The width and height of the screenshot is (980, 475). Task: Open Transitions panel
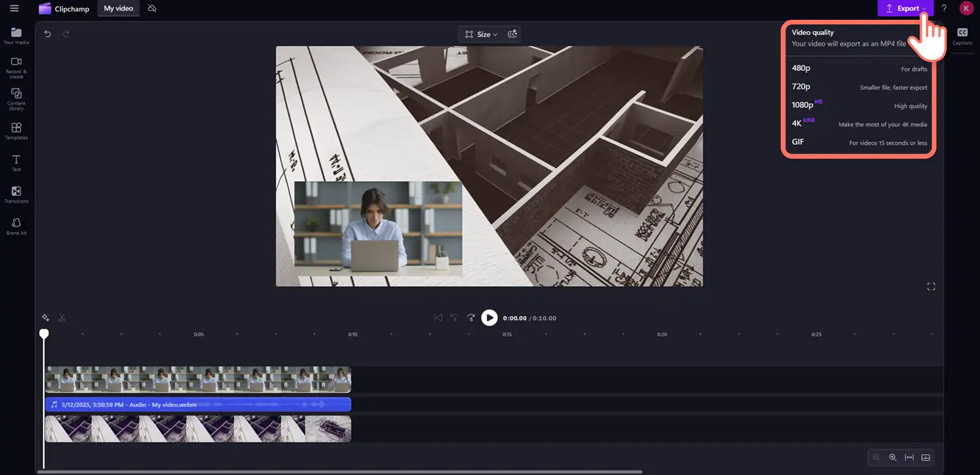click(x=16, y=195)
